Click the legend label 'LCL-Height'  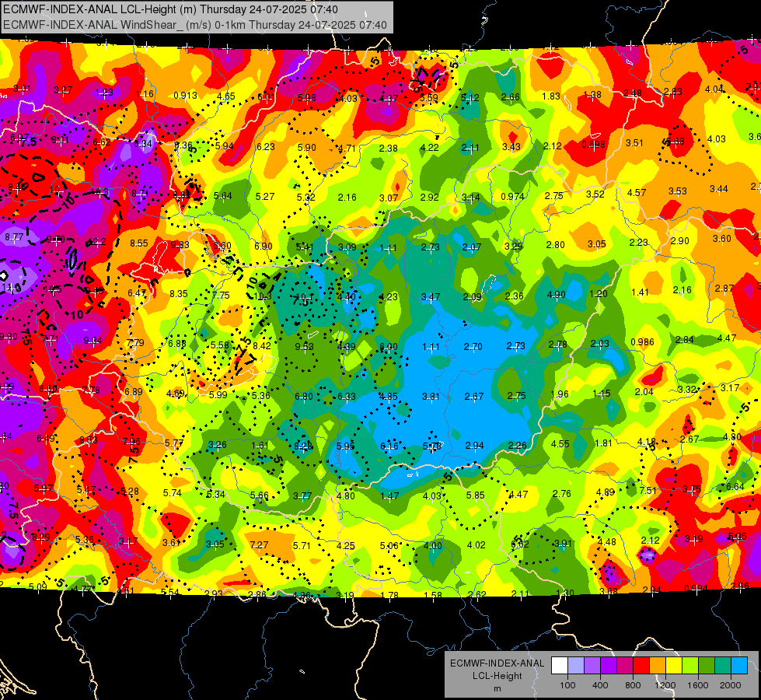(497, 676)
